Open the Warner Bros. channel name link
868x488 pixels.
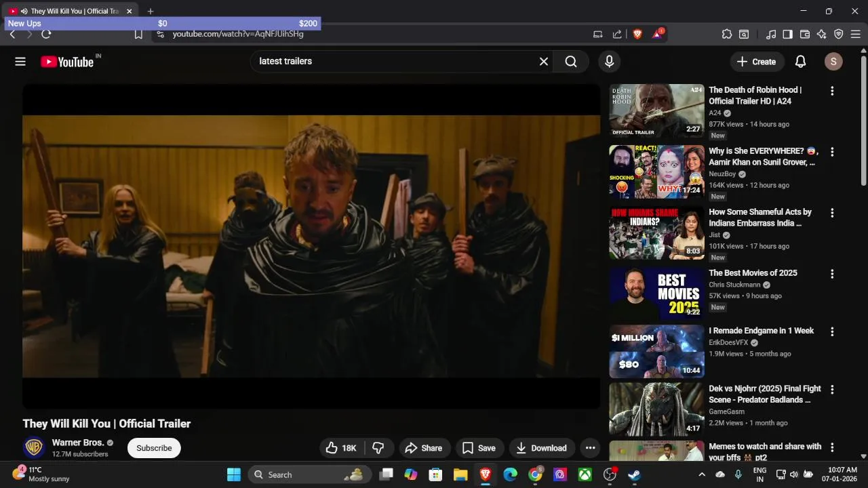tap(78, 443)
